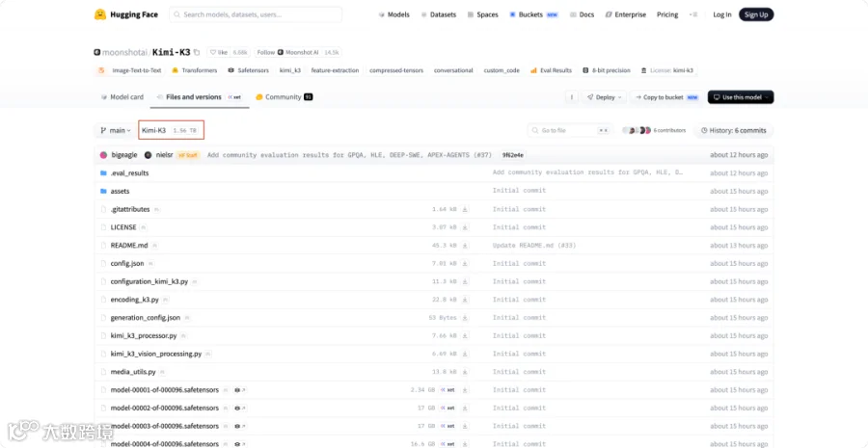
Task: Open the 'Update README.md (#33)' commit message
Action: pos(534,245)
